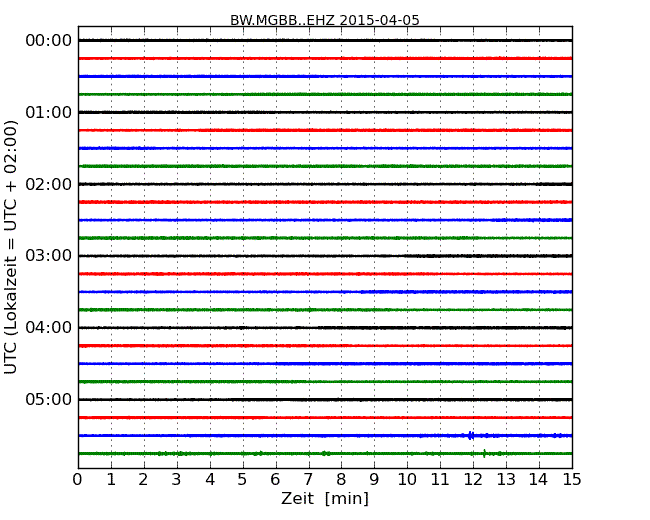650x520 pixels.
Task: Click the 02:00 time label
Action: 49,184
